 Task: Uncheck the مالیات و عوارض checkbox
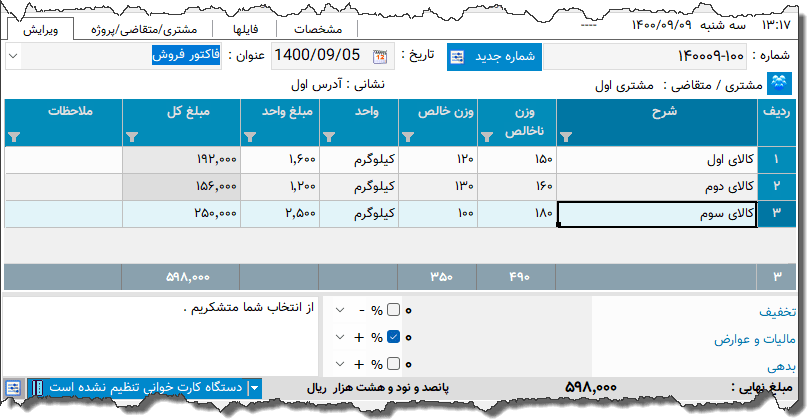pos(393,337)
